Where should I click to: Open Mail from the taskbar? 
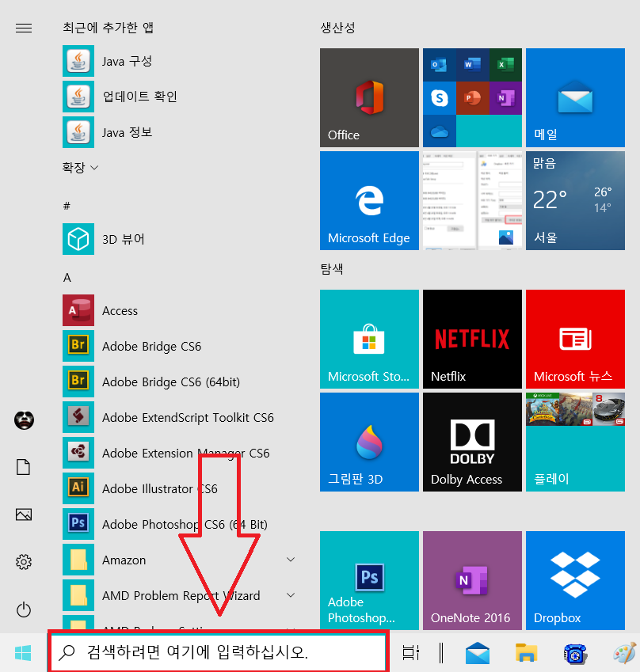(x=478, y=653)
